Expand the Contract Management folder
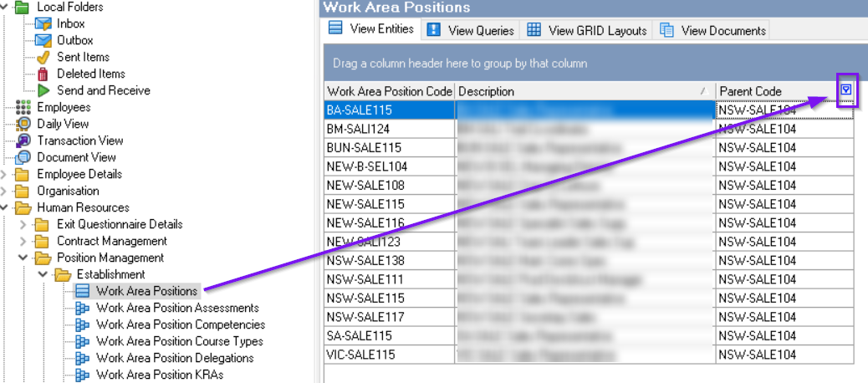Image resolution: width=868 pixels, height=383 pixels. coord(23,241)
